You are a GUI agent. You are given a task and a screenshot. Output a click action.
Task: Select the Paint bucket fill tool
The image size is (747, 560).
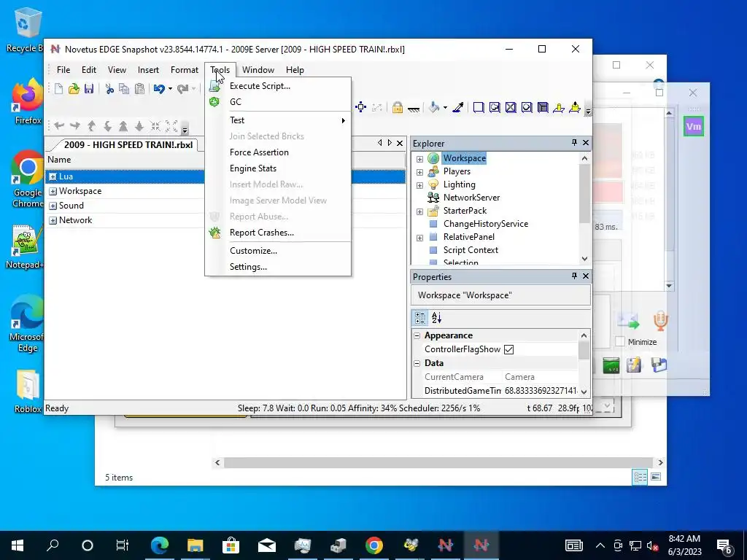click(434, 107)
